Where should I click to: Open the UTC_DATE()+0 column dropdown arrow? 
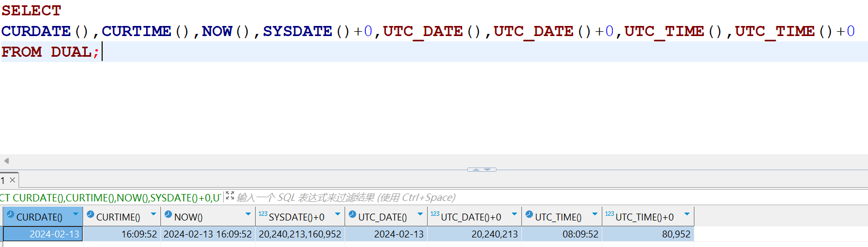514,215
